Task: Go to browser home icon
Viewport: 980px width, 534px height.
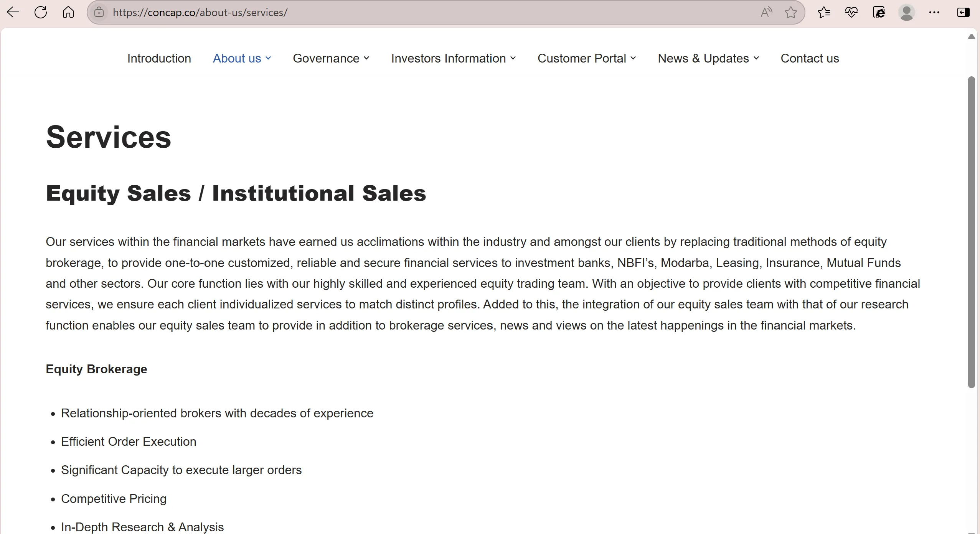Action: 68,12
